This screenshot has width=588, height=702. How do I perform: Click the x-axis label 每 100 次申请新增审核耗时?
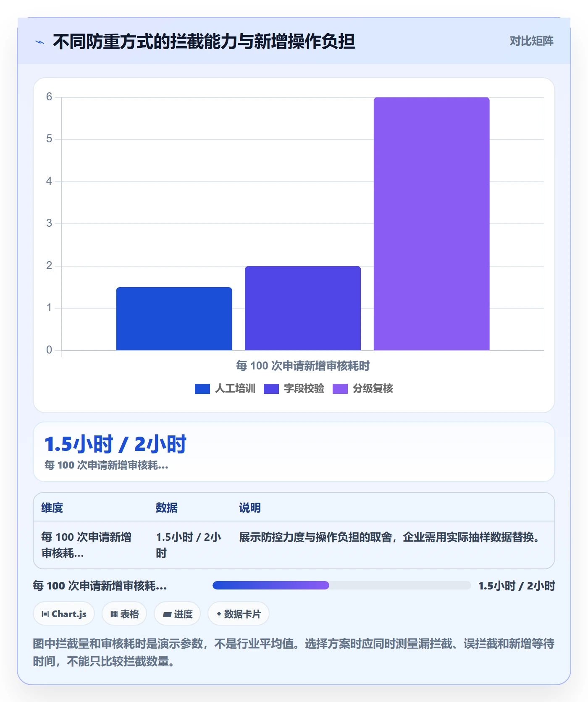302,366
